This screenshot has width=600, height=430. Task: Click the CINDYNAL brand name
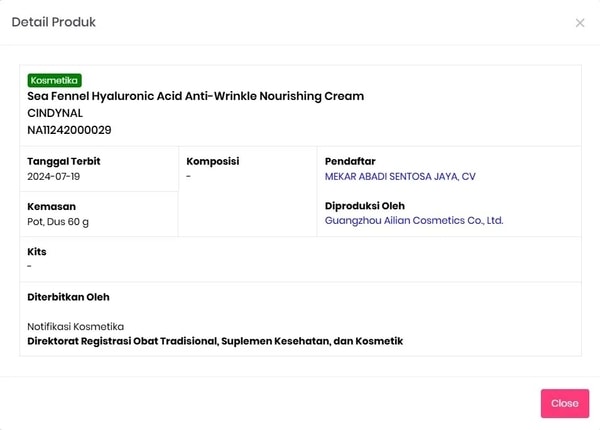click(55, 114)
